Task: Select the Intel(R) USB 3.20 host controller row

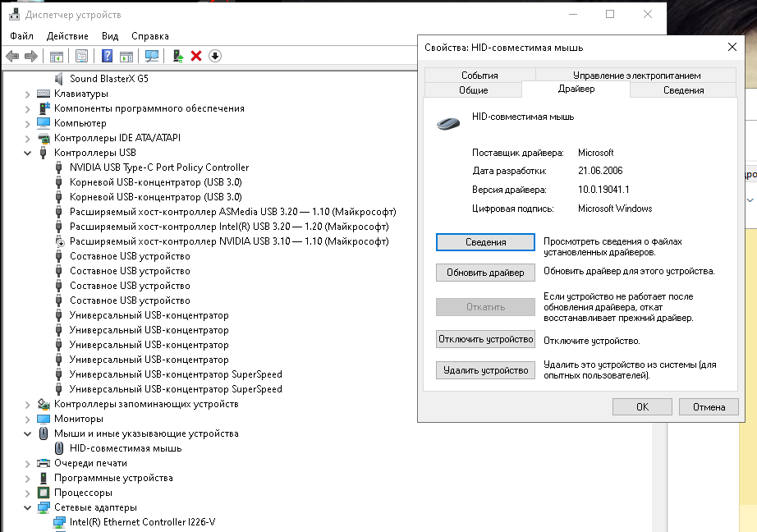Action: 229,227
